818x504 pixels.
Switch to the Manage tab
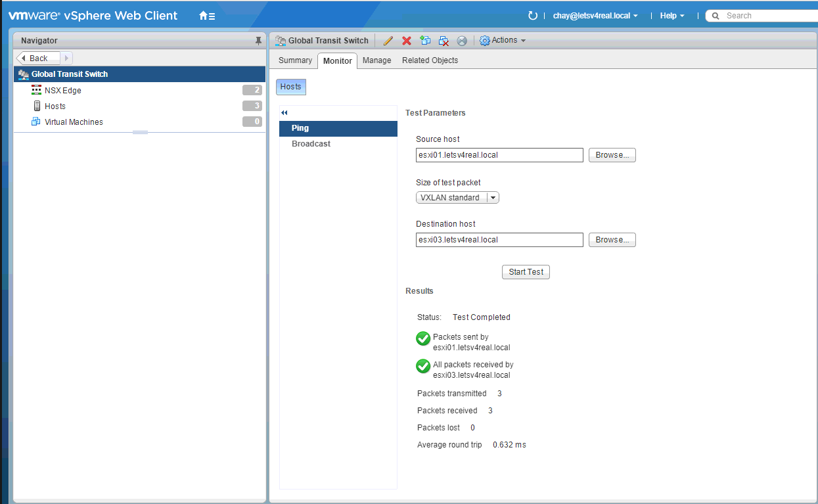coord(376,60)
